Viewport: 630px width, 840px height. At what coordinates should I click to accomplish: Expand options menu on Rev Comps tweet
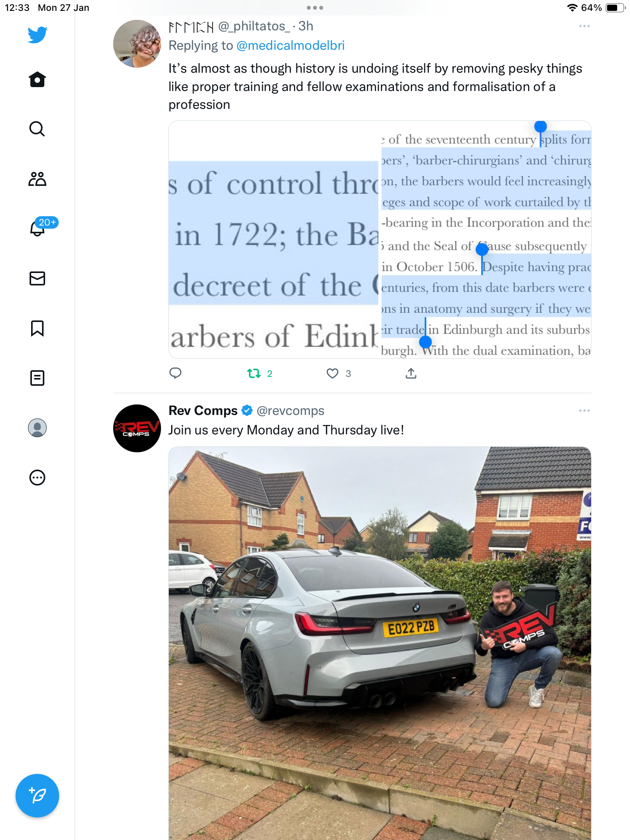[x=584, y=411]
